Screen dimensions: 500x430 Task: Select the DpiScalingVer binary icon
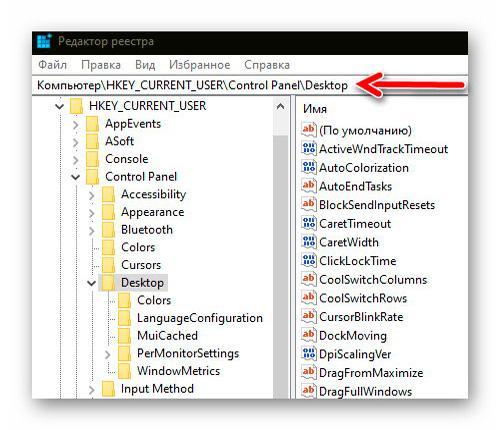(x=309, y=353)
